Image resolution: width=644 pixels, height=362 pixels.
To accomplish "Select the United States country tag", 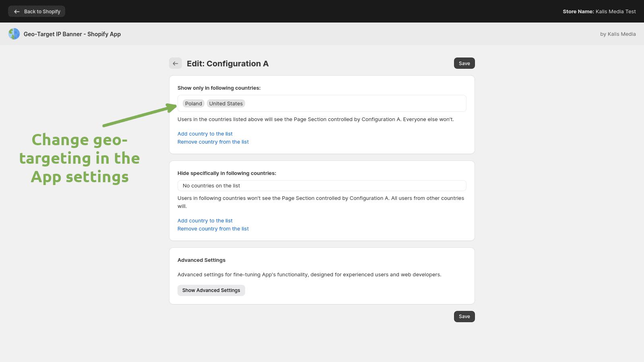I will 226,104.
